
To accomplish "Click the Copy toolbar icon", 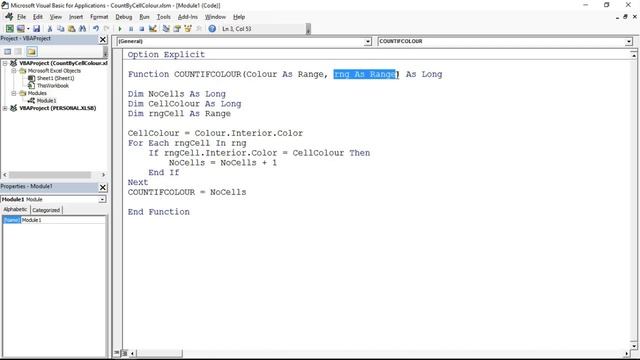I will (60, 29).
